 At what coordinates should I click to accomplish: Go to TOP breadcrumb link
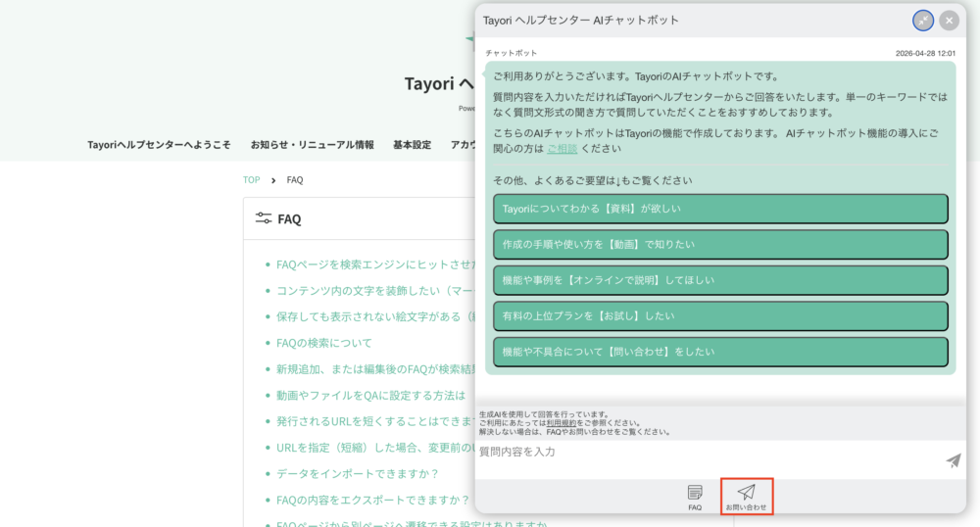pos(251,180)
